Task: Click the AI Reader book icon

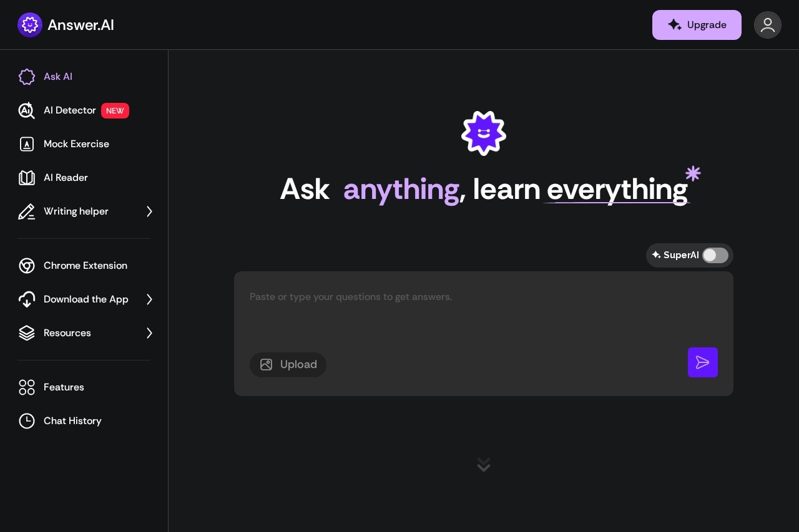Action: coord(27,178)
